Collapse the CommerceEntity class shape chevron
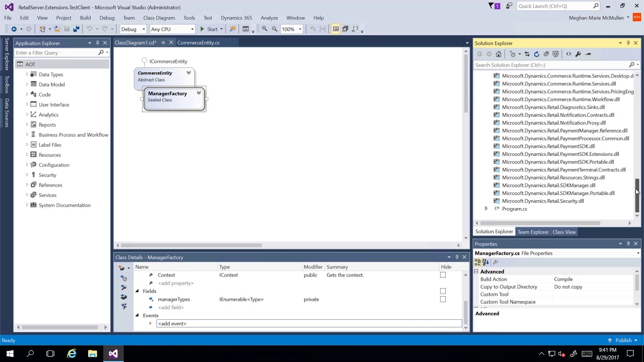 [189, 73]
